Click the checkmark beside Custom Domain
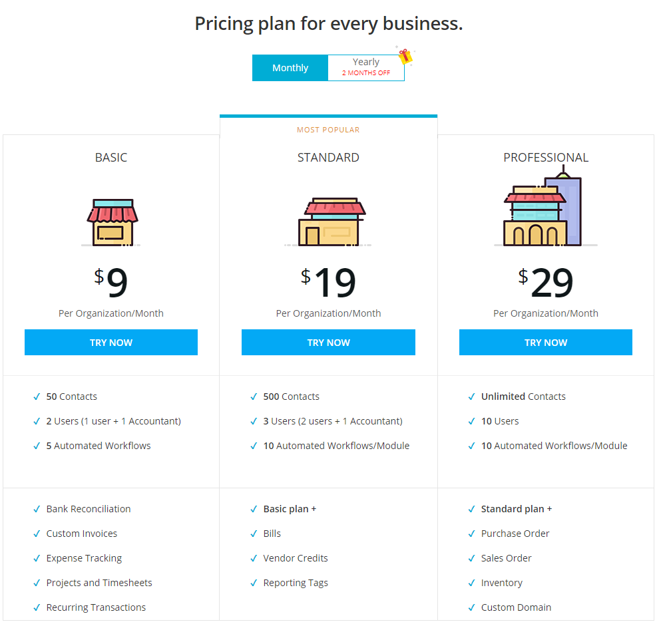This screenshot has width=663, height=644. [471, 607]
